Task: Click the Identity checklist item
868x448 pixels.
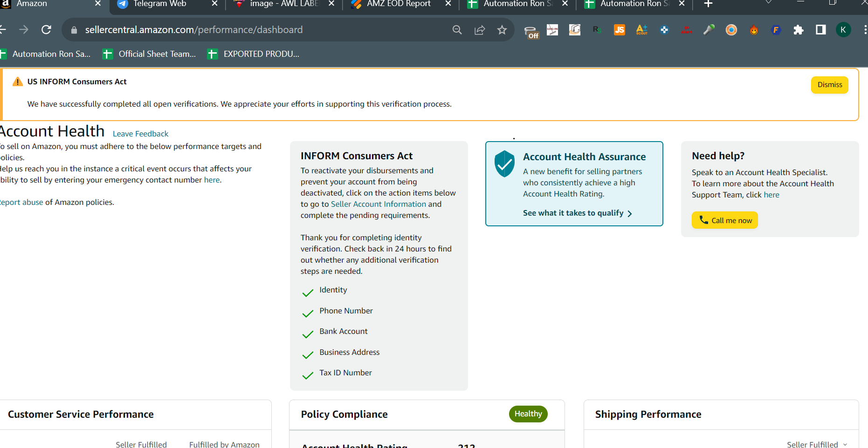Action: 333,290
